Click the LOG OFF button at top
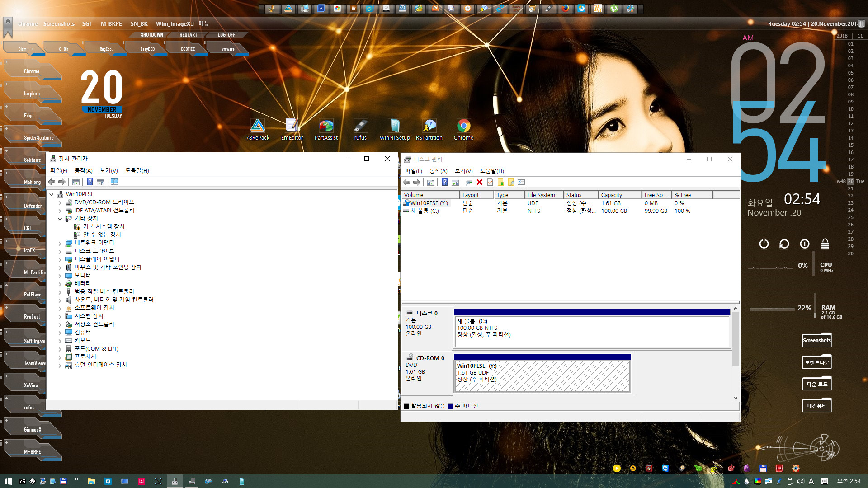 (x=226, y=35)
